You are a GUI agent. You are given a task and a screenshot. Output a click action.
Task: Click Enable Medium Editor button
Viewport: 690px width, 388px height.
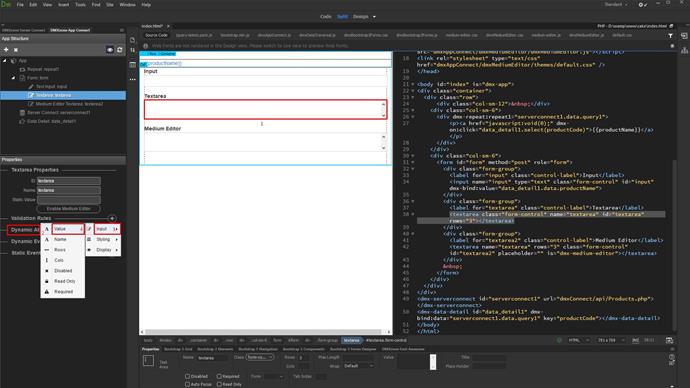point(69,209)
